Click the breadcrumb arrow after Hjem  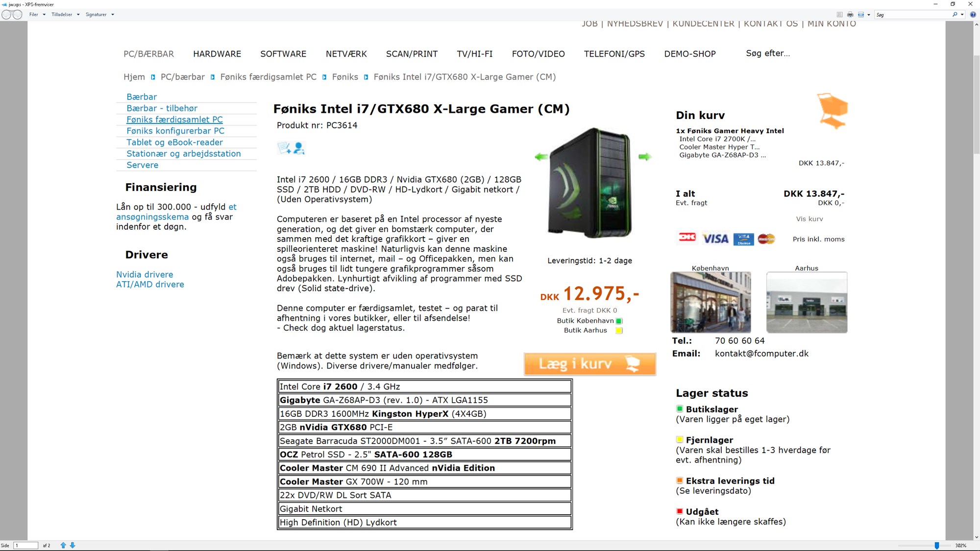pyautogui.click(x=153, y=77)
